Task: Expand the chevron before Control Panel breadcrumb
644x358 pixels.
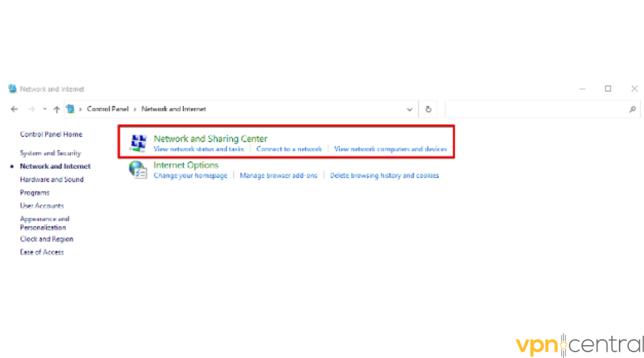Action: 80,110
